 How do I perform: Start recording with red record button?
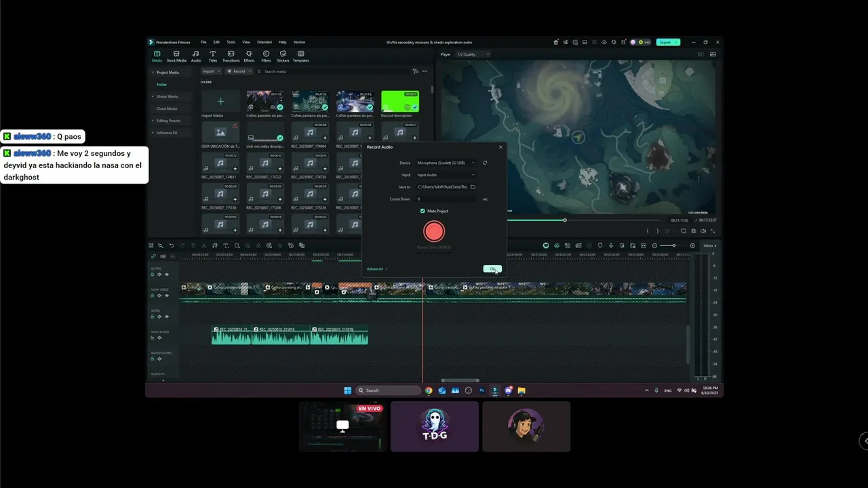434,232
